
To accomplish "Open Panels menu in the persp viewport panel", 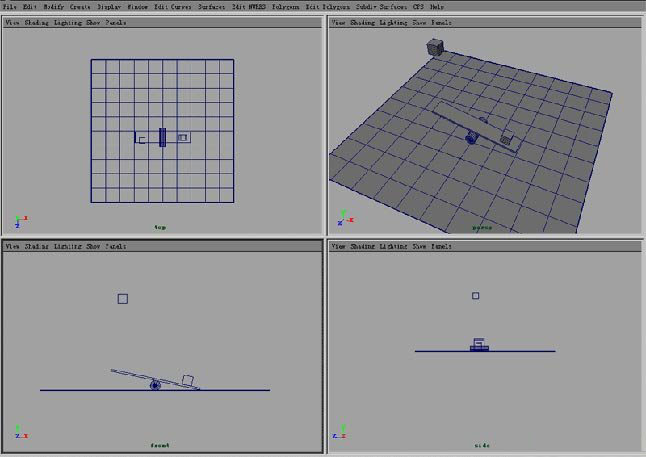I will coord(442,23).
